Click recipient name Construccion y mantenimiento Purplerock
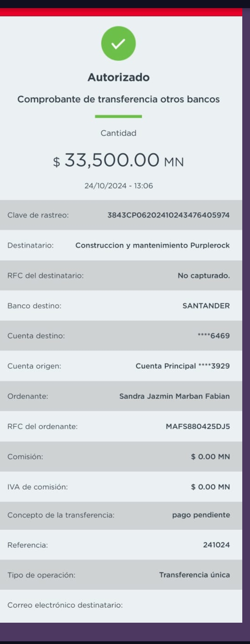250x644 pixels. click(x=152, y=245)
